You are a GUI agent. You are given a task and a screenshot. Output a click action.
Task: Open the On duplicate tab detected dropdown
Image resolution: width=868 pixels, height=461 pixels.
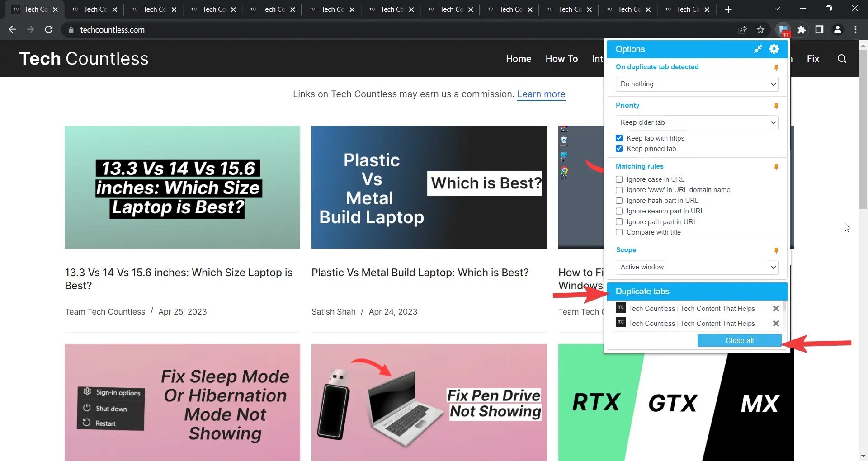697,84
